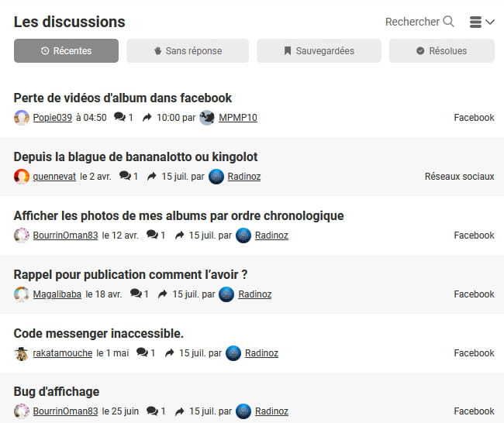This screenshot has height=423, width=504.
Task: Click the reply bubble icon on Perte de vidéos
Action: point(119,117)
